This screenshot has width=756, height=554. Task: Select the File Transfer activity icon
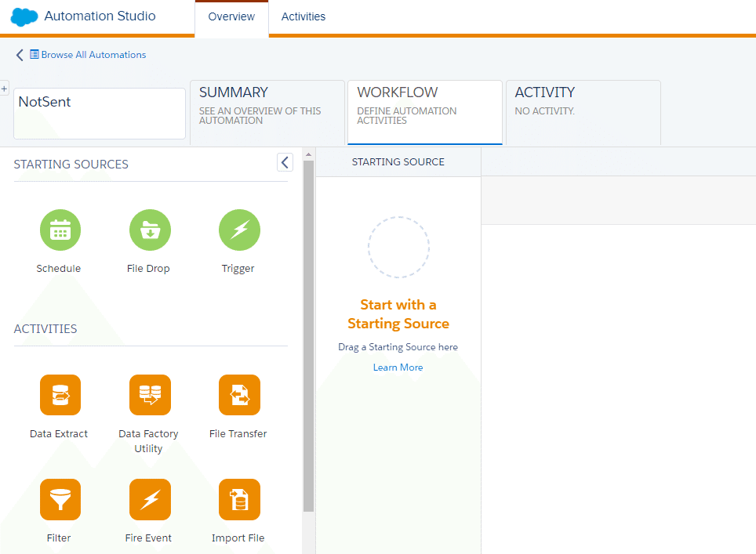pos(239,395)
